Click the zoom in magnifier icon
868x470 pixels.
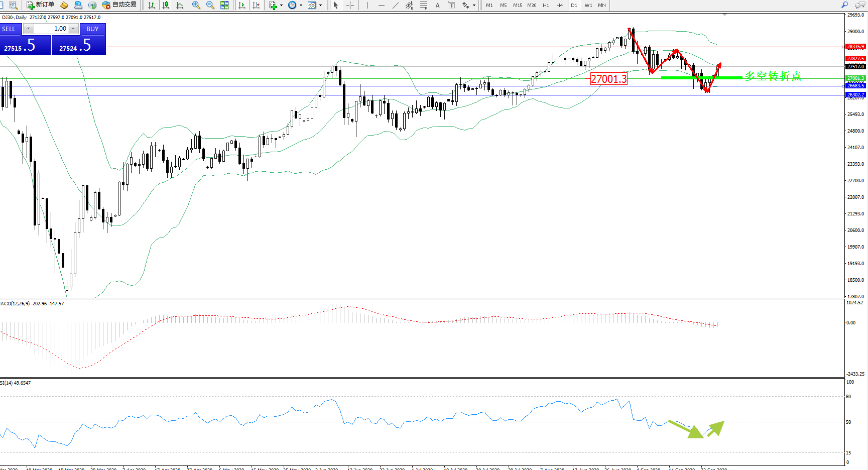tap(196, 5)
